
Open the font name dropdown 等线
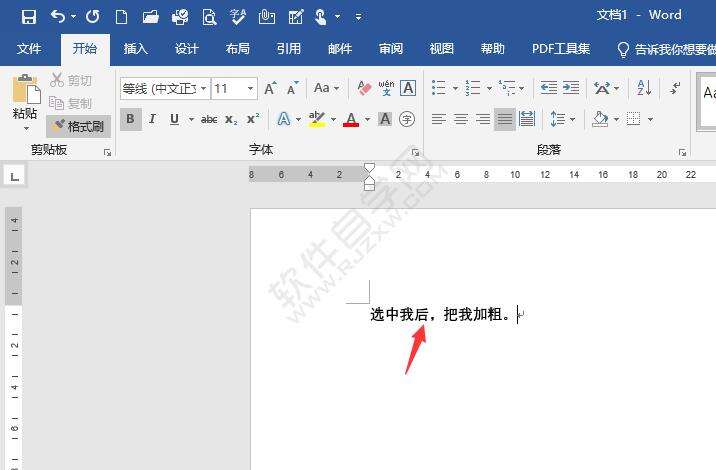(x=204, y=88)
